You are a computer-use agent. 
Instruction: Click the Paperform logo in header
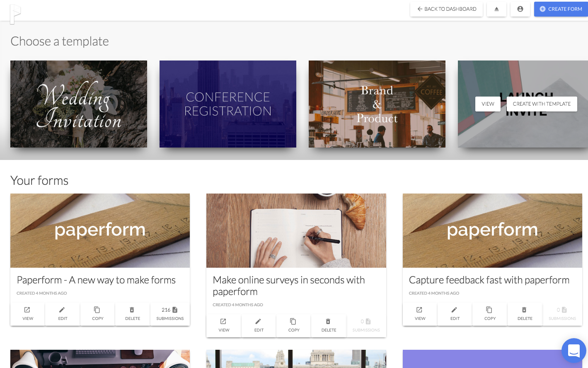tap(15, 14)
